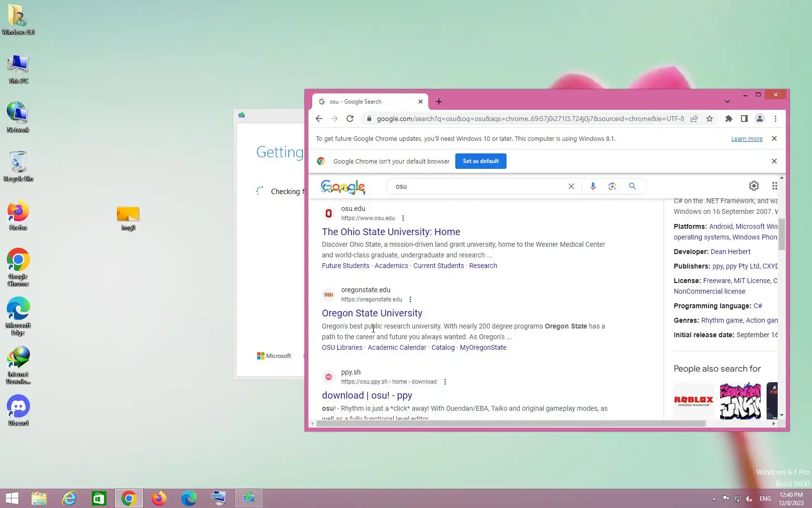Screen dimensions: 812x508
Task: Open the Discord desktop shortcut
Action: 18,410
